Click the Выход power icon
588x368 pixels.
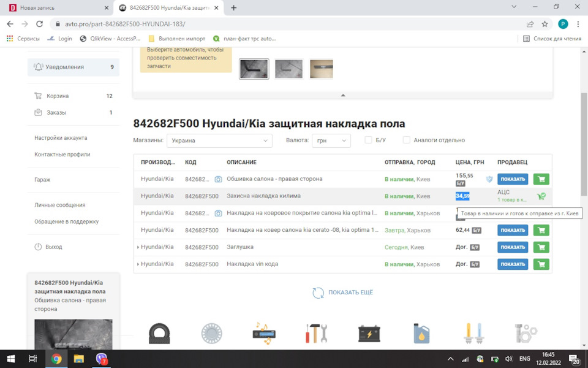point(38,247)
